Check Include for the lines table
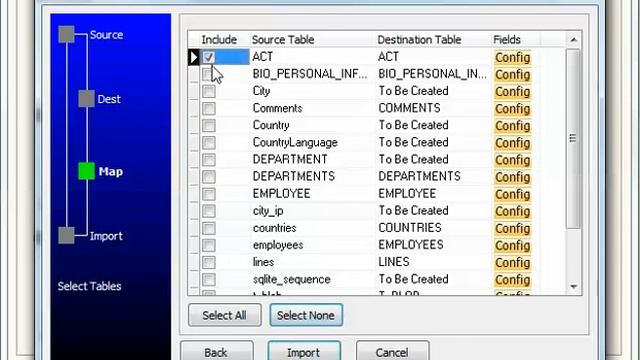 click(x=209, y=263)
